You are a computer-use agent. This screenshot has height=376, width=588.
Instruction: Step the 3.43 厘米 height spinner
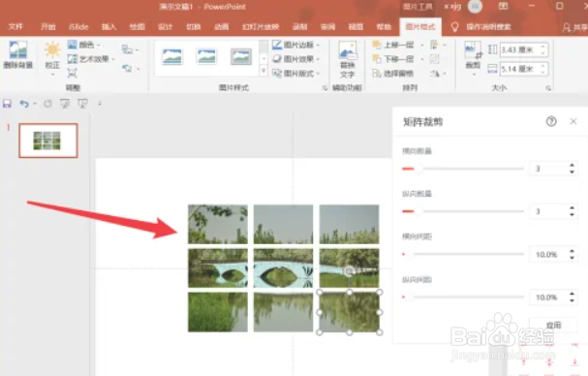tap(543, 49)
